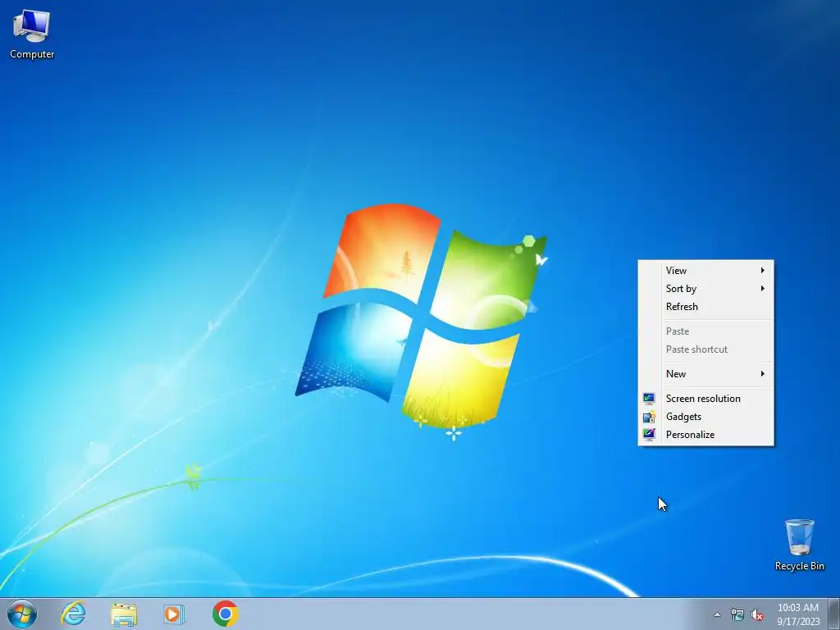This screenshot has height=630, width=840.
Task: Show hidden tray icons arrow
Action: (717, 615)
